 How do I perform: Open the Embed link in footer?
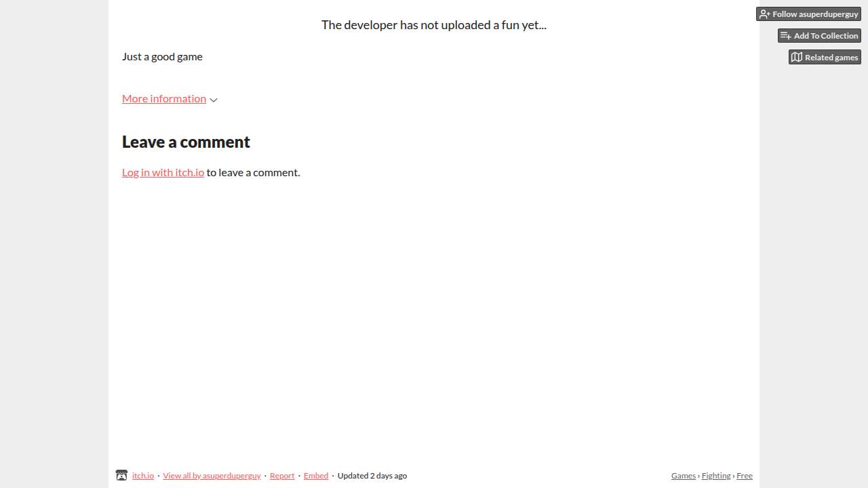pos(316,476)
